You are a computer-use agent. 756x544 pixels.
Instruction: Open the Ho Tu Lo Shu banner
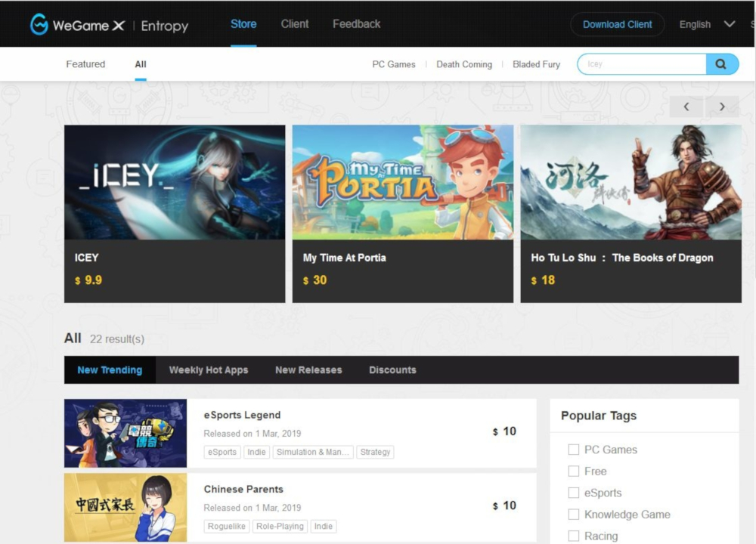point(631,182)
